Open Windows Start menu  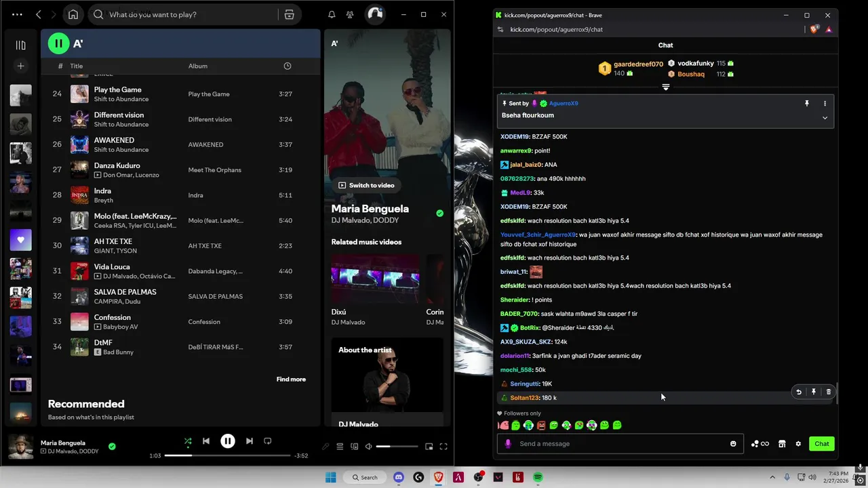pos(330,477)
